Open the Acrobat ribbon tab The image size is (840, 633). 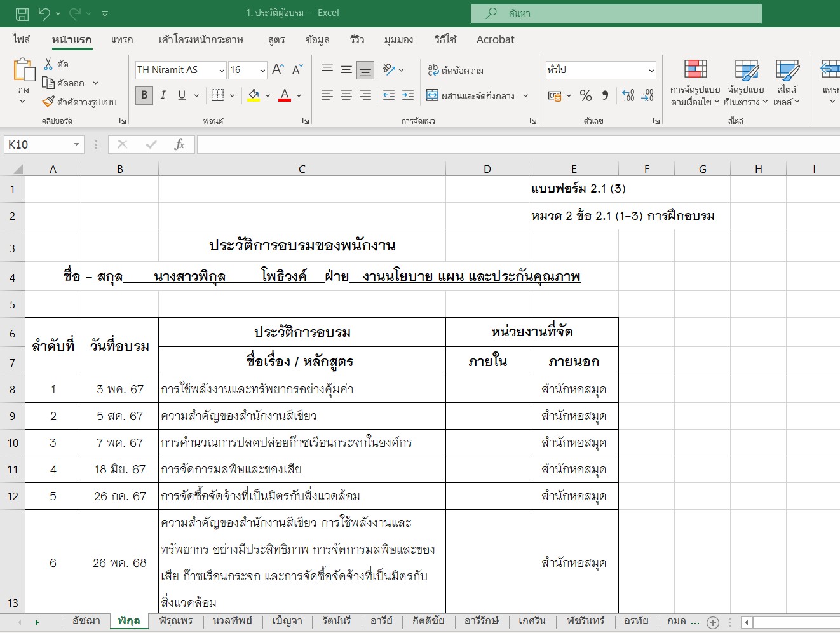click(495, 39)
